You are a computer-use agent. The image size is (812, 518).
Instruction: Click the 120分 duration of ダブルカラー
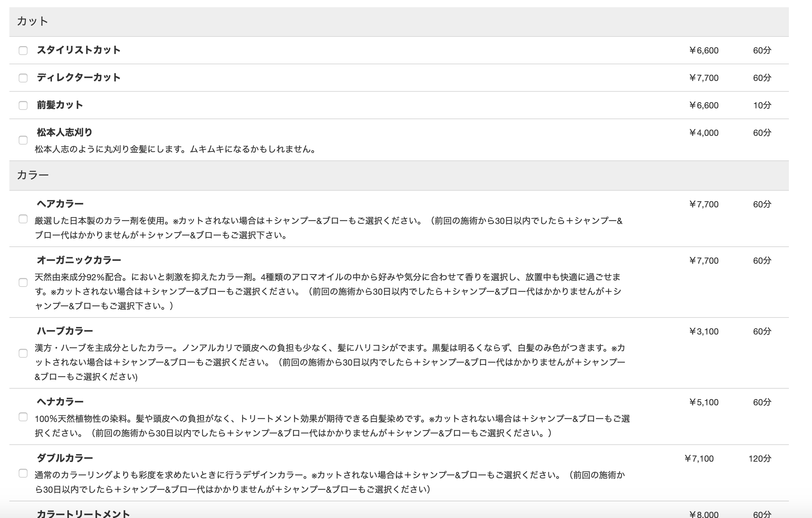760,458
